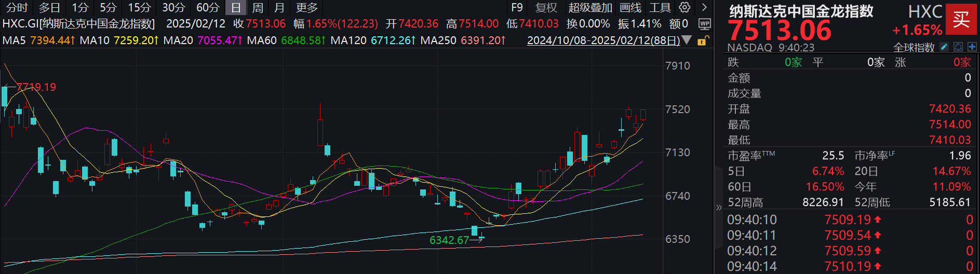The height and width of the screenshot is (274, 980).
Task: Click the 6342.67 low price marker
Action: click(449, 240)
